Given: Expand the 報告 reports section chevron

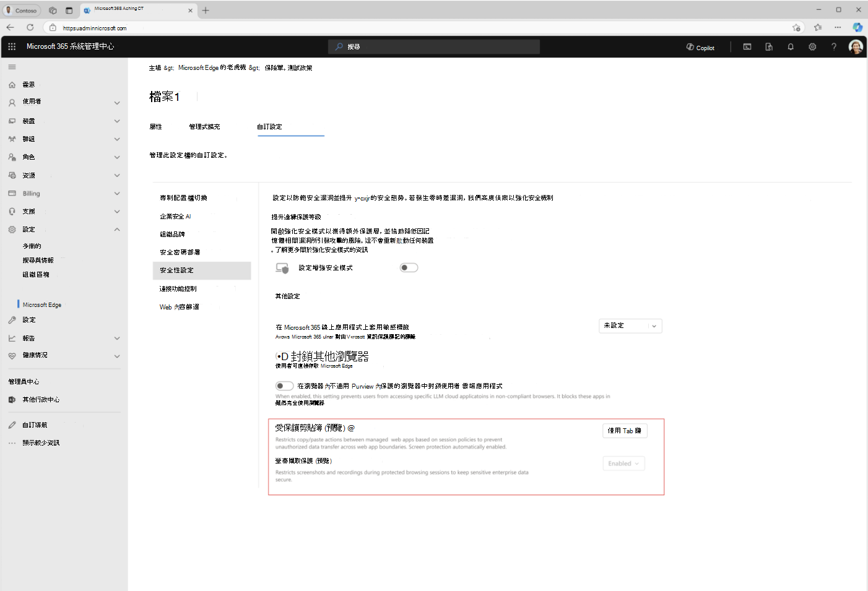Looking at the screenshot, I should pyautogui.click(x=117, y=339).
